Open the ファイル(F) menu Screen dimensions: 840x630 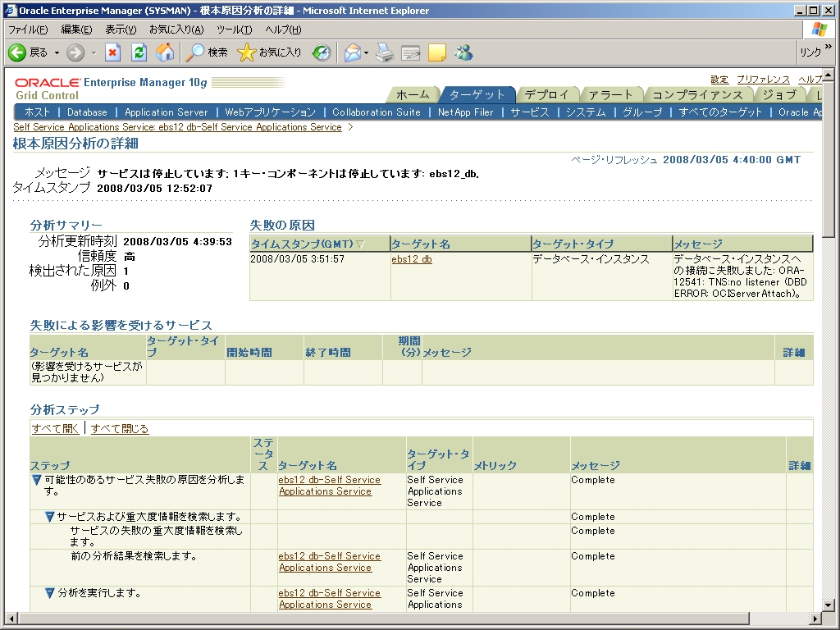point(28,30)
